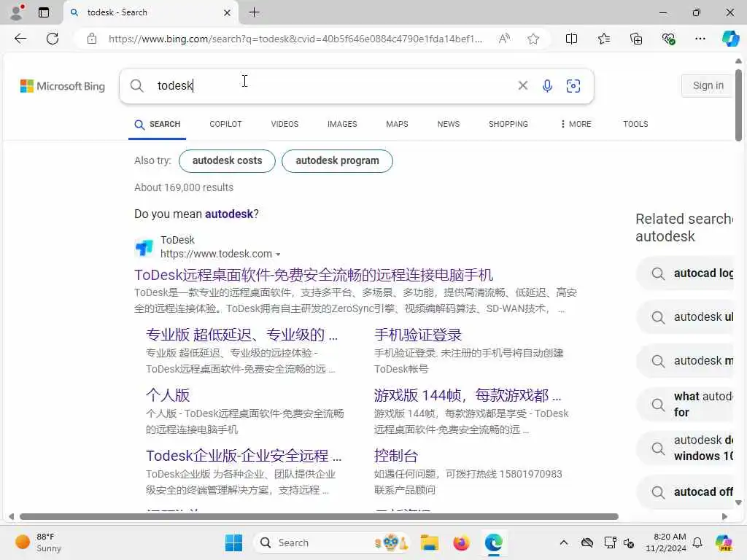Open a new browser tab

coord(255,12)
